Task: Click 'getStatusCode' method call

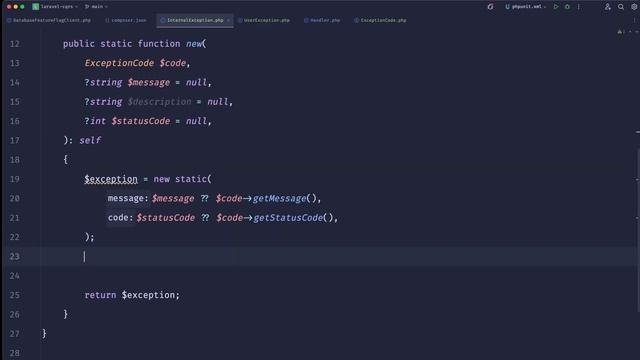Action: 288,218
